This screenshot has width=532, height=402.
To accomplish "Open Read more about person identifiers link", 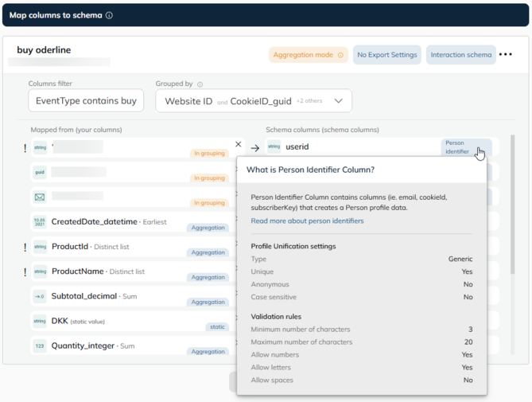I will tap(307, 221).
